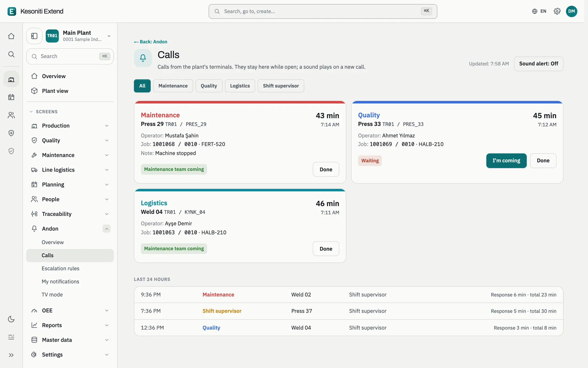Collapse the Andon section chevron
Viewport: 588px width, 368px height.
click(x=107, y=229)
